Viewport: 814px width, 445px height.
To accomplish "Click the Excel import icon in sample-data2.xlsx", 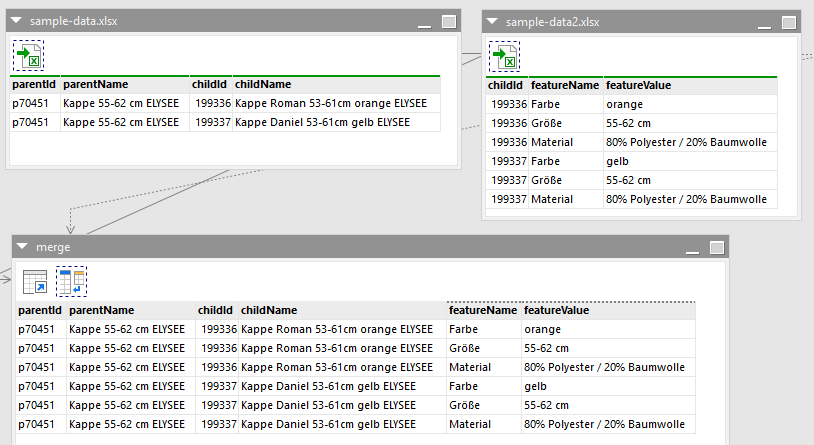I will (504, 57).
